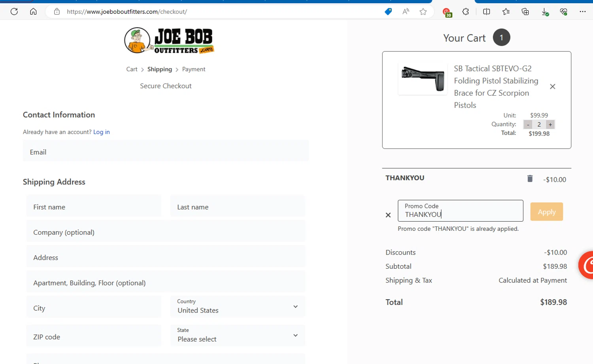Open Downloads icon in toolbar
Screen dimensions: 593x364
[545, 12]
